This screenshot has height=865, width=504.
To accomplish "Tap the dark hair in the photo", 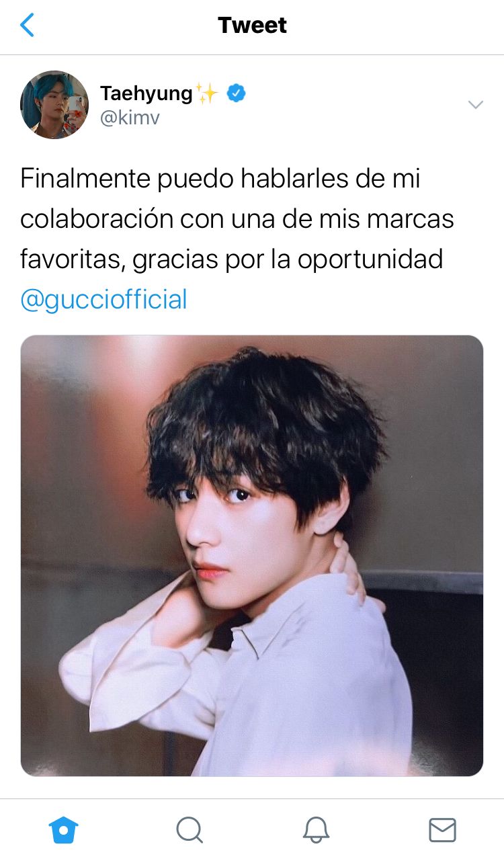I will 265,430.
